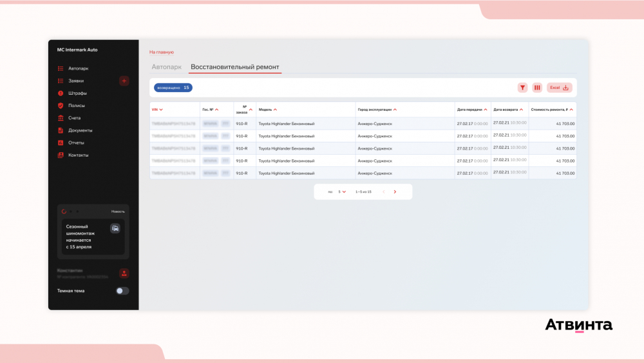
Task: Sort the table by the VIN column
Action: [x=157, y=110]
